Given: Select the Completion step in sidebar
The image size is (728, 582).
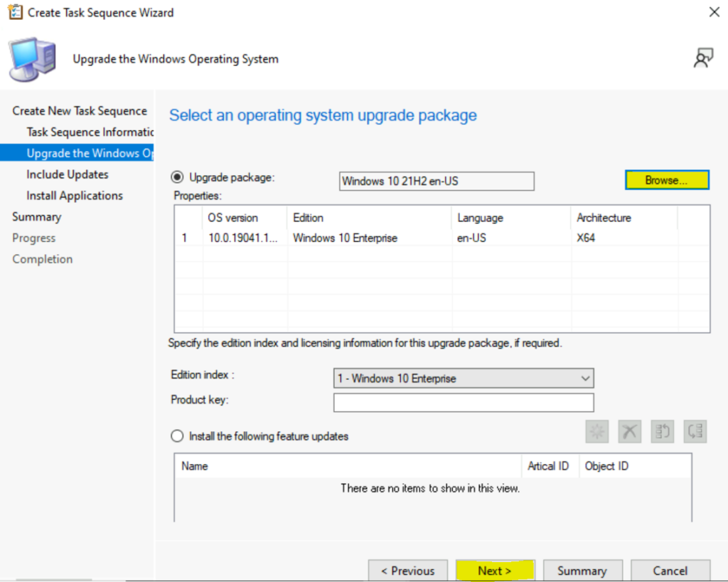Looking at the screenshot, I should pyautogui.click(x=42, y=259).
